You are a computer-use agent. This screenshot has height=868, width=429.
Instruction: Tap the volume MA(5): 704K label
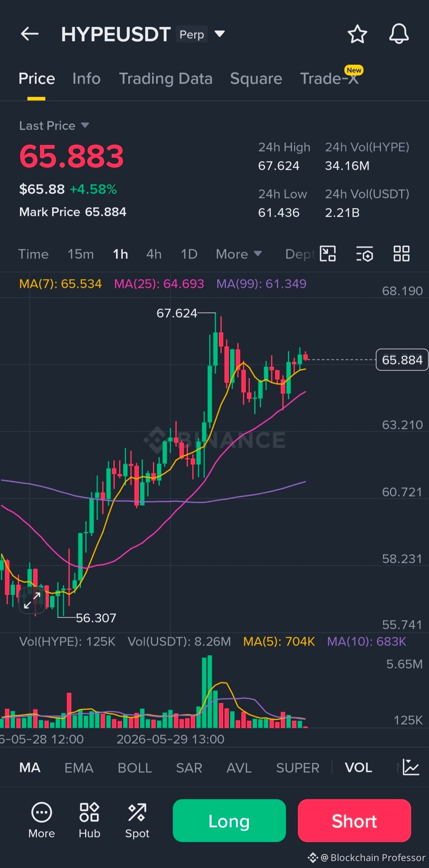[x=279, y=641]
